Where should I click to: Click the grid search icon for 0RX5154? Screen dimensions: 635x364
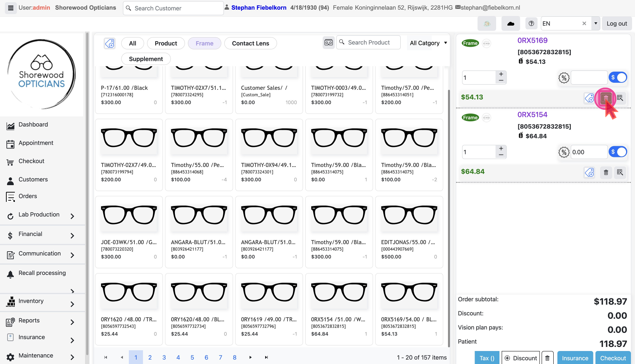pos(620,172)
